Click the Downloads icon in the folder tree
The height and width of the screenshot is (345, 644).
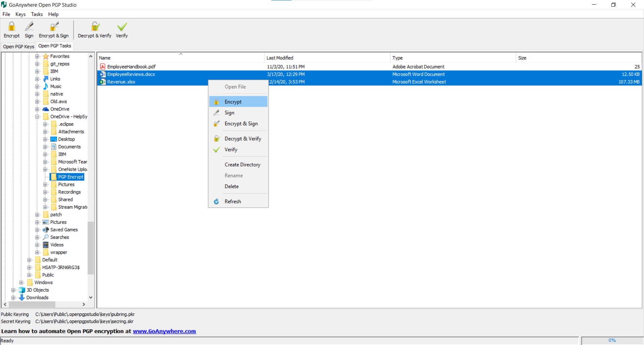click(21, 297)
